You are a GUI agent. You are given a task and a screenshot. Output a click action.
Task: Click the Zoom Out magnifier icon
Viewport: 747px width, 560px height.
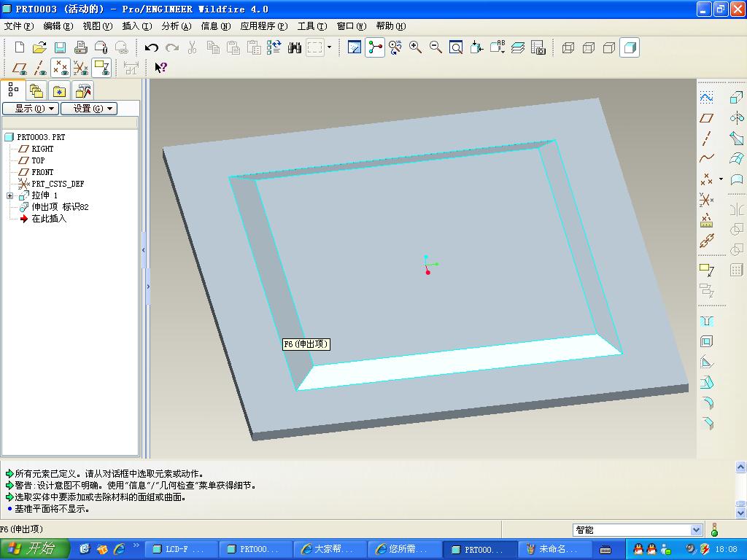click(436, 47)
